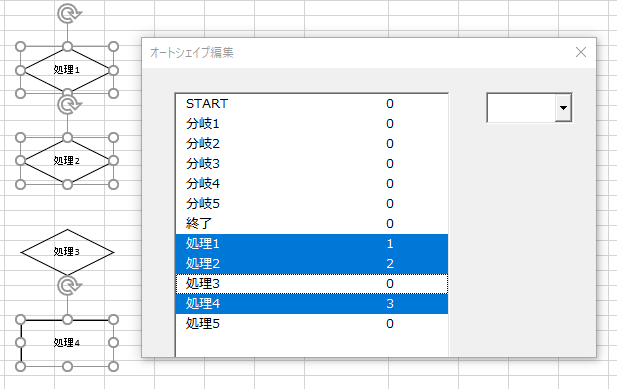The height and width of the screenshot is (389, 617).
Task: Click the 処理2 diamond shape on the sheet
Action: pyautogui.click(x=67, y=161)
